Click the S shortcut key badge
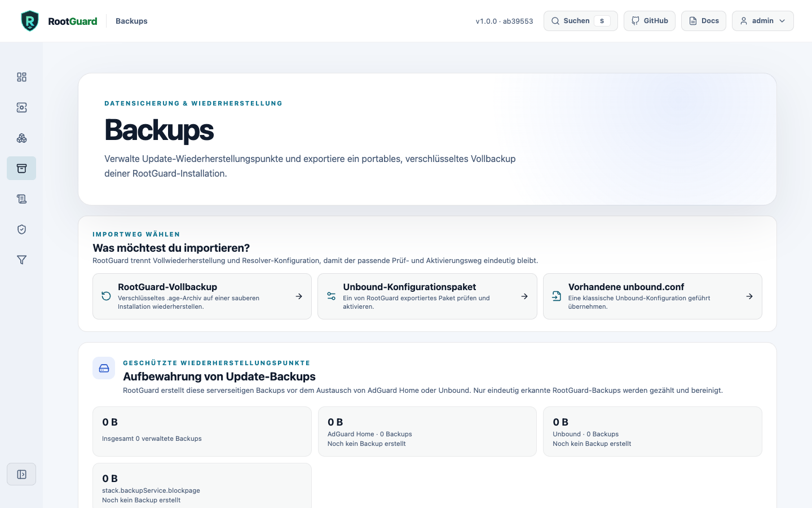Screen dimensions: 812x508 coord(602,21)
